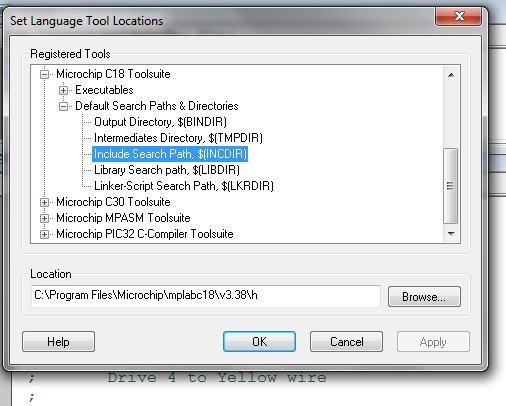Select Default Search Paths & Directories item
Screen dimensions: 506x406
pyautogui.click(x=157, y=106)
